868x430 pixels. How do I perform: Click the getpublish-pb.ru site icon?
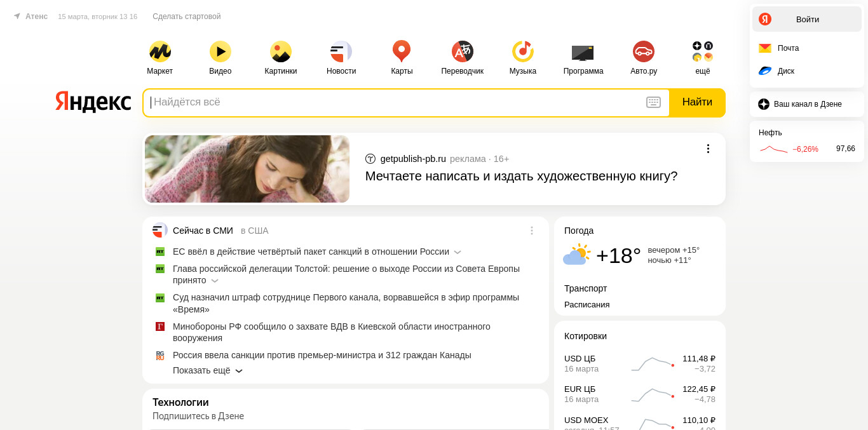tap(370, 159)
